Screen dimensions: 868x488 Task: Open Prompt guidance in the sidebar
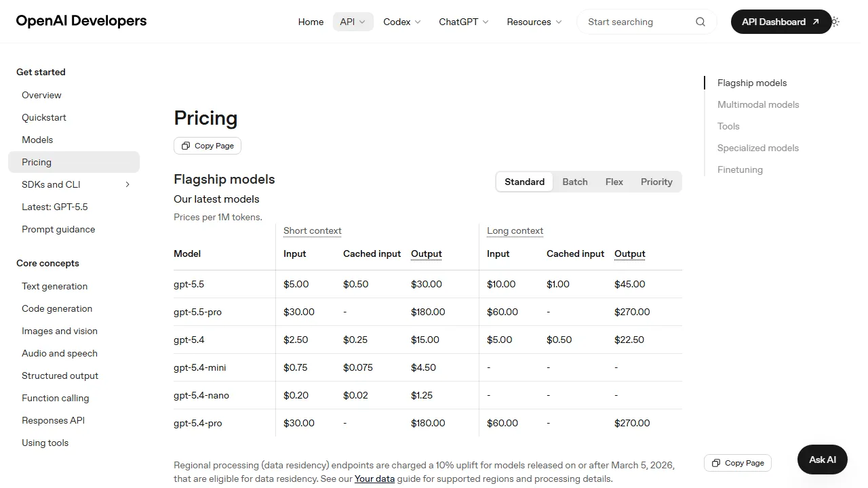74,229
